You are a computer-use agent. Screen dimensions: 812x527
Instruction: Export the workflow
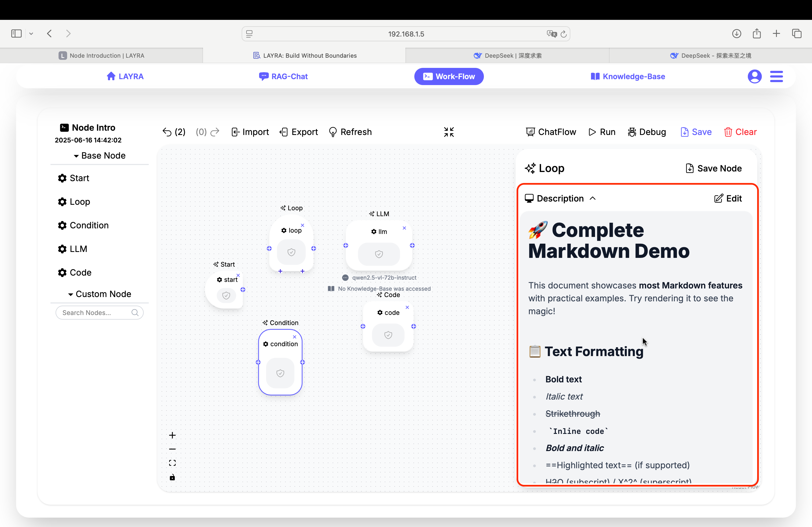point(299,132)
